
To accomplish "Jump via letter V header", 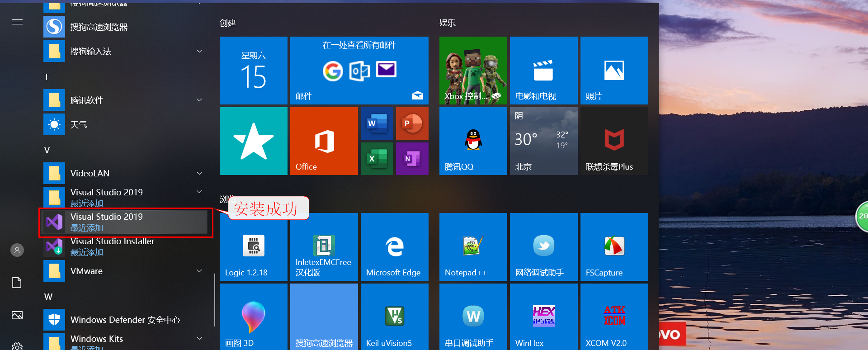I will [x=47, y=150].
